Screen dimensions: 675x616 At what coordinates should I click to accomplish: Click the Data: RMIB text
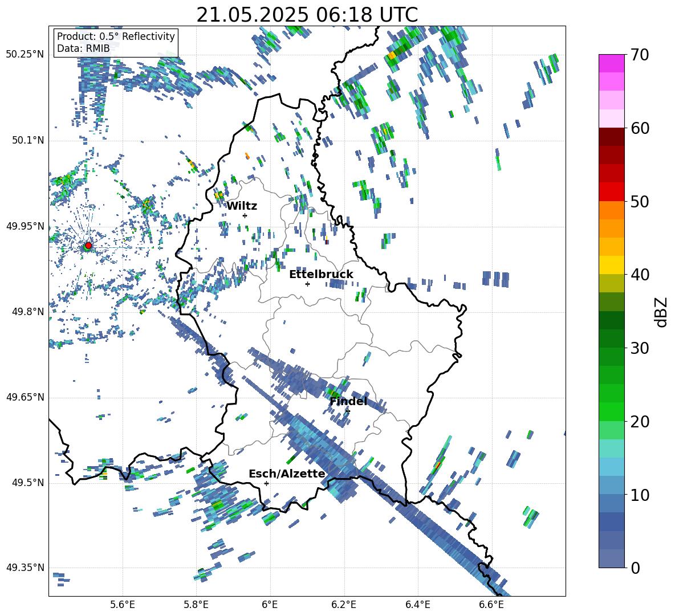83,48
